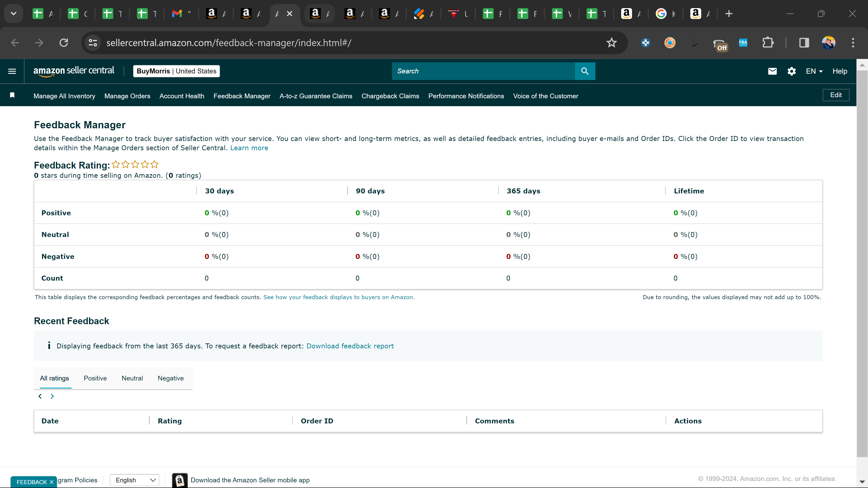Click the Feedback Rating stars
868x488 pixels.
pyautogui.click(x=135, y=164)
